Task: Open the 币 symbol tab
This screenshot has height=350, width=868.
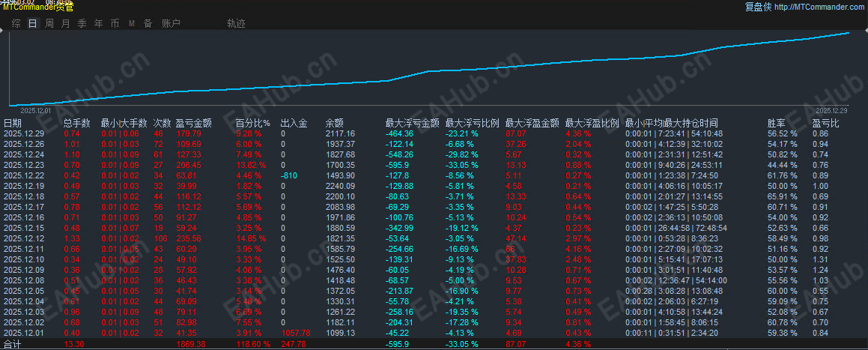Action: click(x=115, y=23)
